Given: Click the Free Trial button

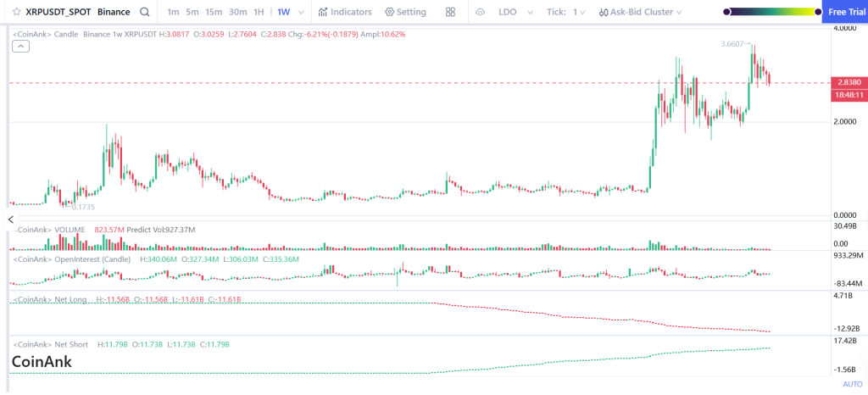Looking at the screenshot, I should pyautogui.click(x=845, y=12).
